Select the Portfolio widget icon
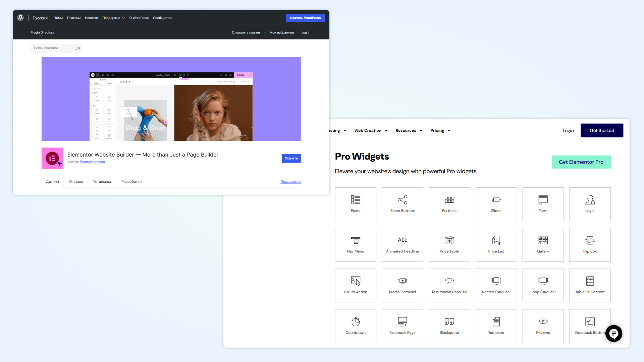Viewport: 644px width, 362px height. 449,200
